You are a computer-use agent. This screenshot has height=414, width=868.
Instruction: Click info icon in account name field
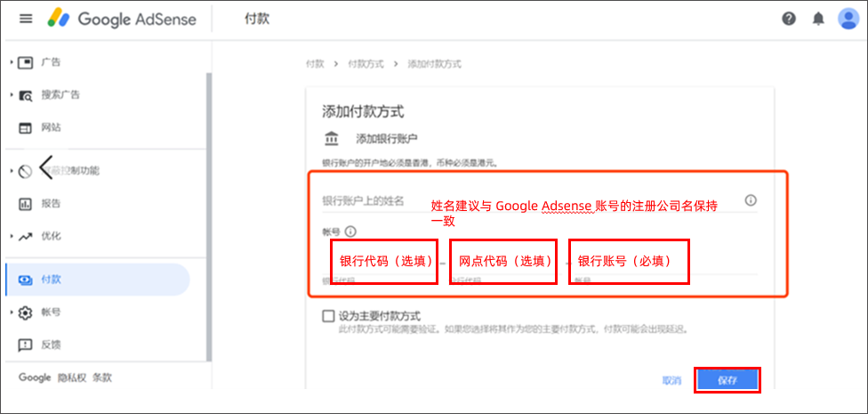[x=750, y=200]
